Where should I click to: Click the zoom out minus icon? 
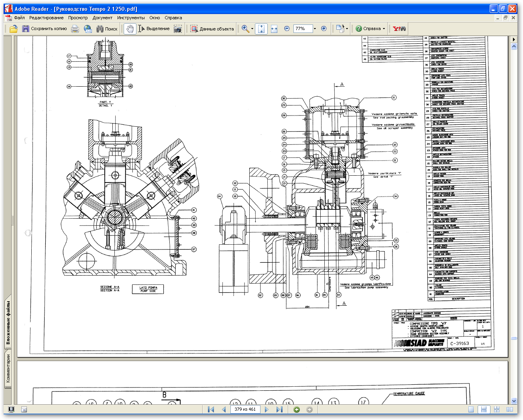[287, 28]
